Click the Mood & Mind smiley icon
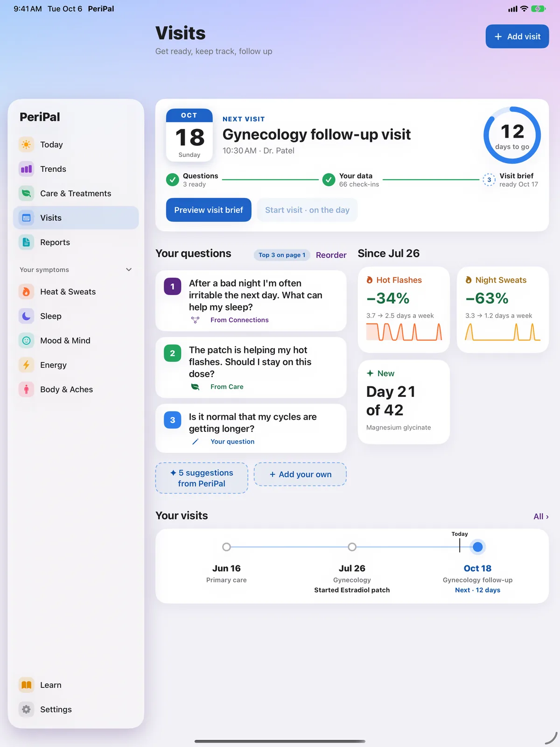This screenshot has width=560, height=747. pyautogui.click(x=27, y=341)
